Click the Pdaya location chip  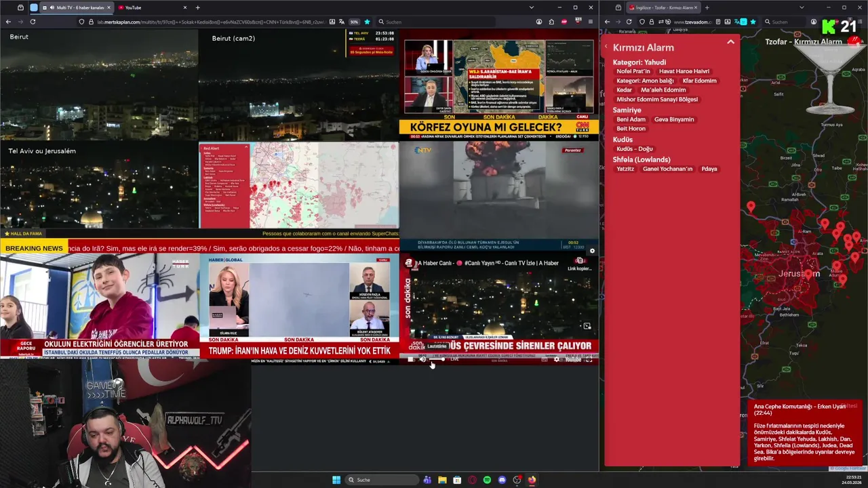click(x=709, y=169)
